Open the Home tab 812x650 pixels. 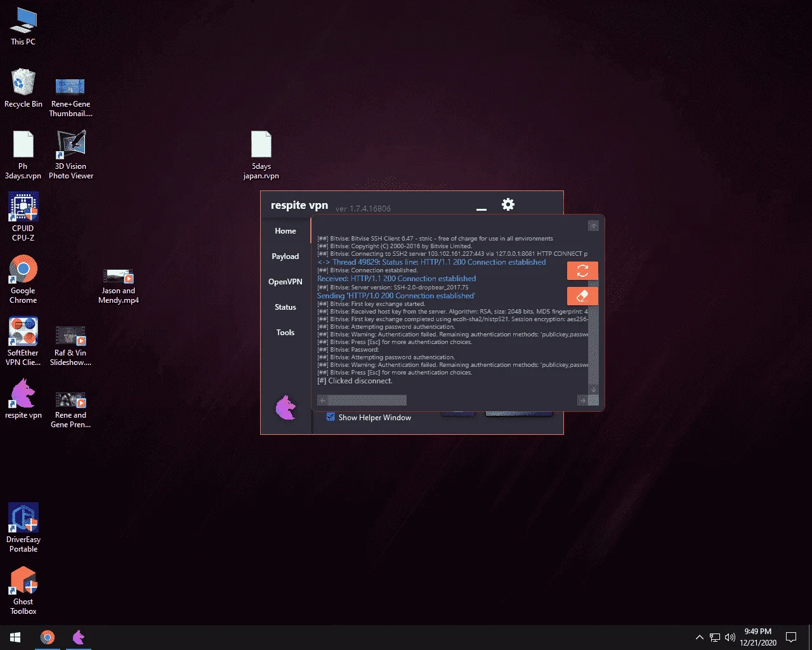pos(285,231)
